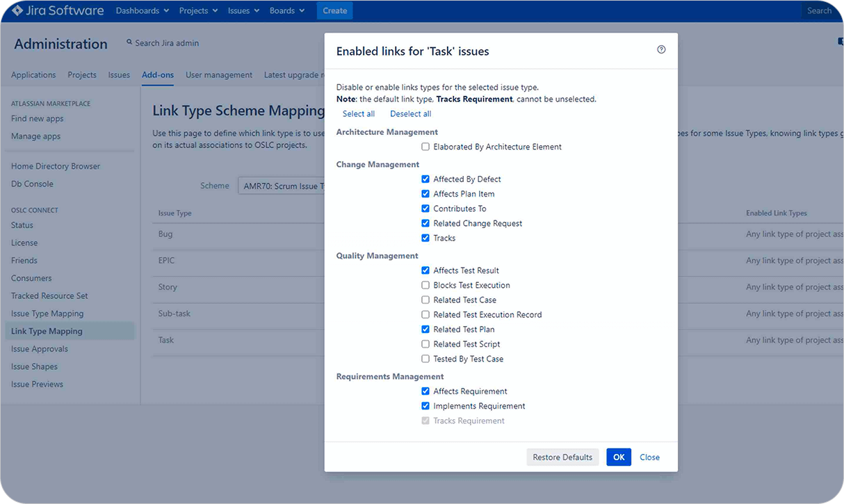Open Issue Shapes in sidebar
The height and width of the screenshot is (504, 844).
point(35,366)
